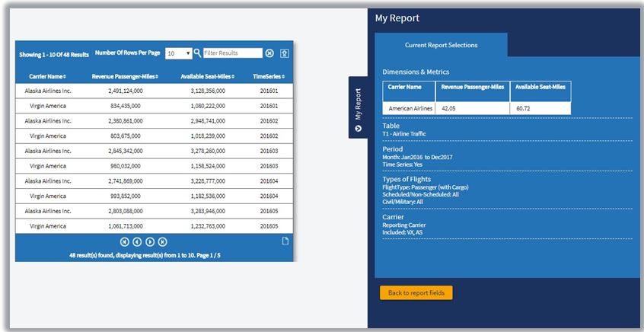Jump to the last results page
This screenshot has width=644, height=332.
163,242
